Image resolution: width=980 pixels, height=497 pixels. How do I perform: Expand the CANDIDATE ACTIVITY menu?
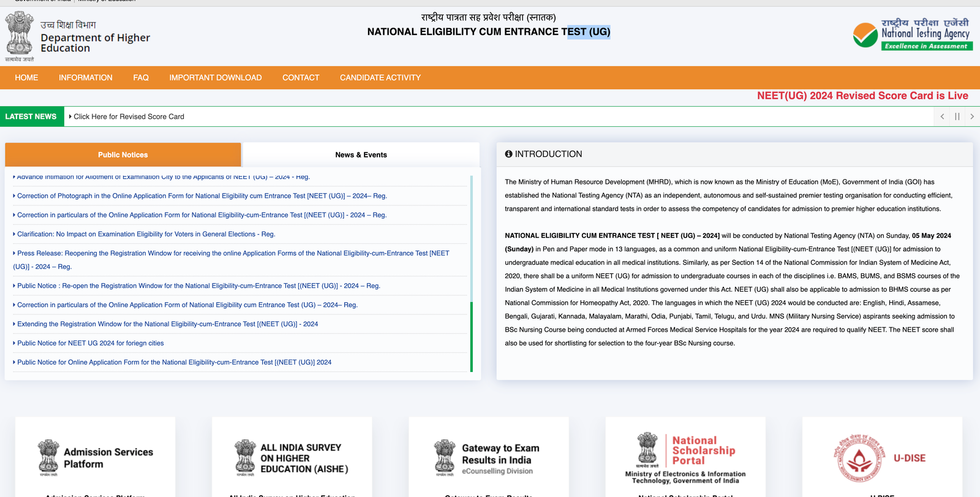coord(380,78)
